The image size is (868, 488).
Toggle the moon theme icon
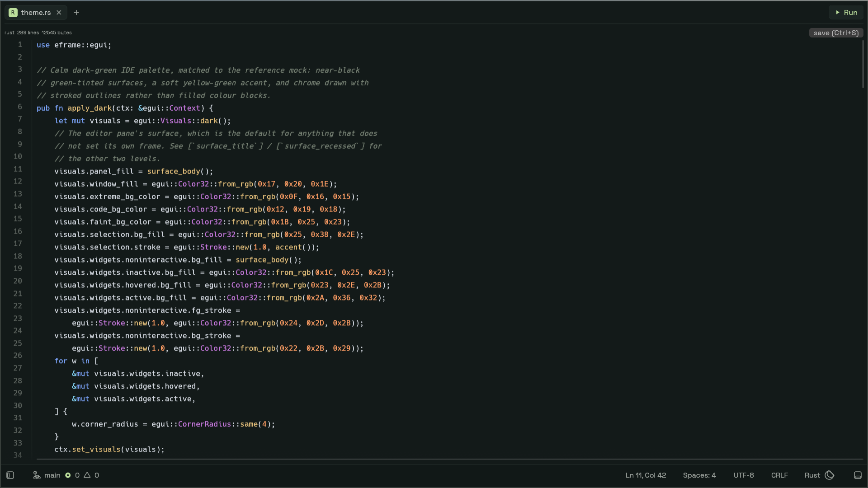pos(830,475)
